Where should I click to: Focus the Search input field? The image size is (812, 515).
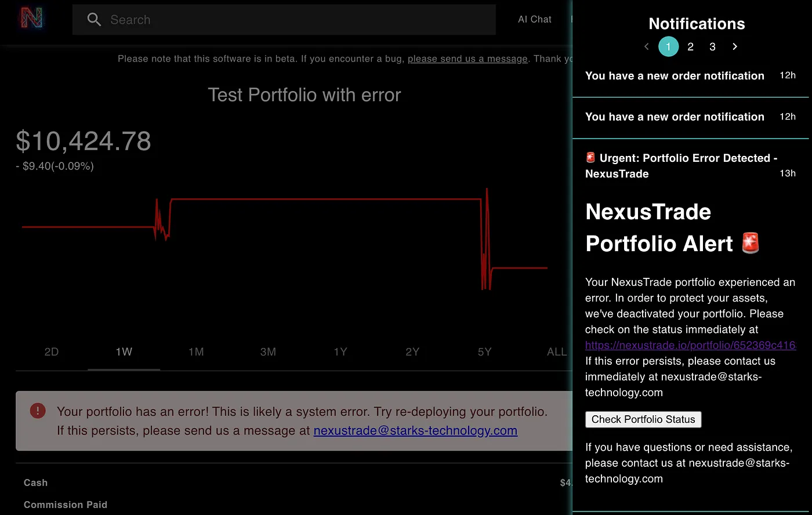click(284, 20)
